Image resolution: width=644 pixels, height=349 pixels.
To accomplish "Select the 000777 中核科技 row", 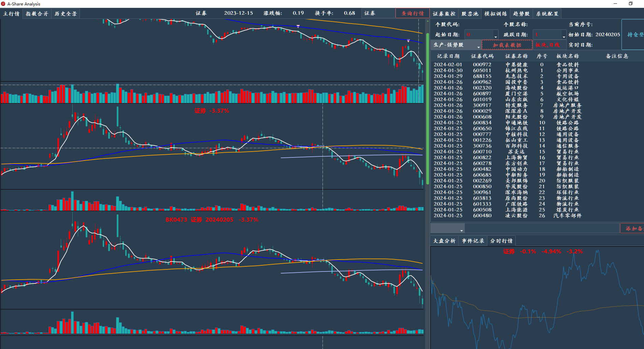I will tap(537, 134).
